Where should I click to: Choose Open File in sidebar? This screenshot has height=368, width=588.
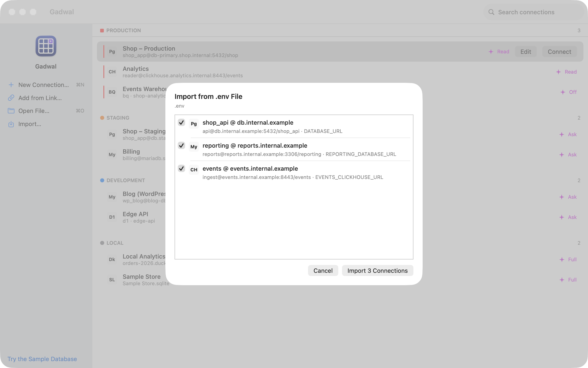[46, 111]
